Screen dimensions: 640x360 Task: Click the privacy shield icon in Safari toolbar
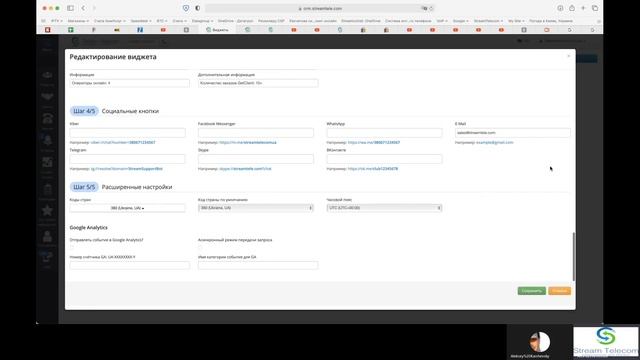(x=186, y=8)
